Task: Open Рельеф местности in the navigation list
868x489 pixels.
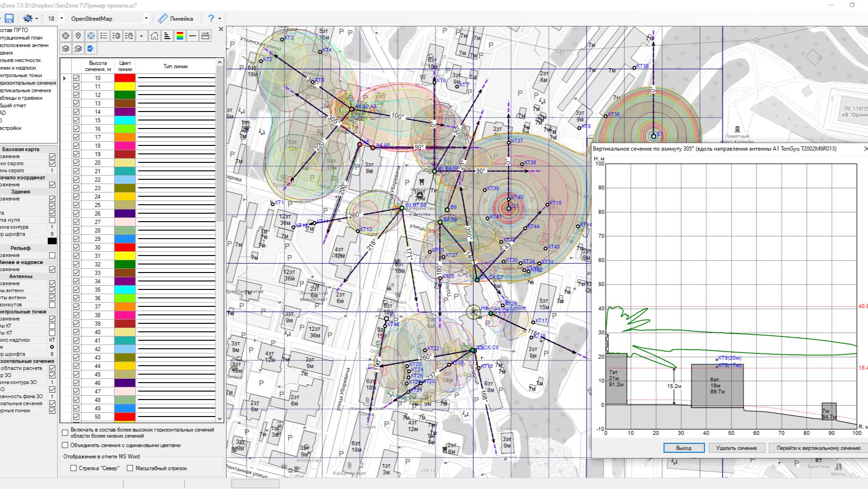Action: click(x=20, y=60)
